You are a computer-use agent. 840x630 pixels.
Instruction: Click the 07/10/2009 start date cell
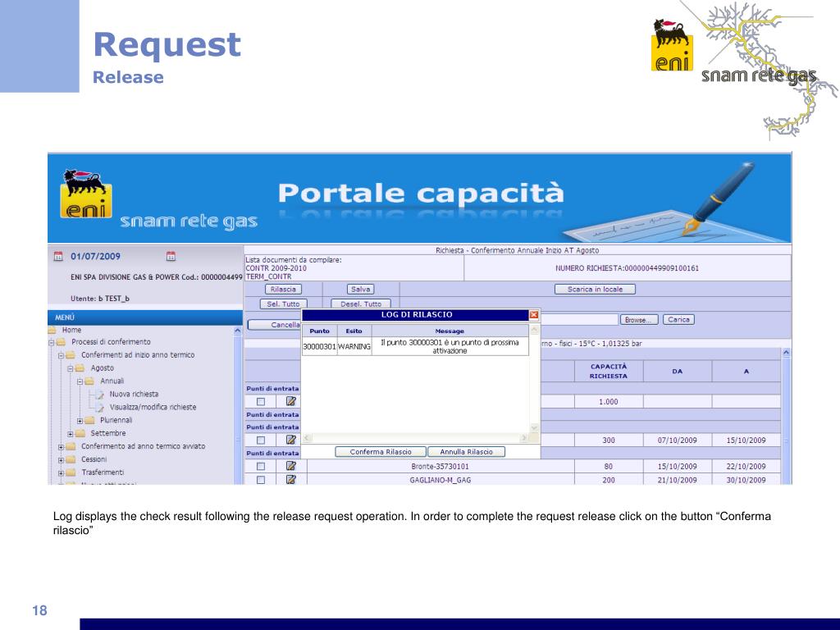coord(677,441)
